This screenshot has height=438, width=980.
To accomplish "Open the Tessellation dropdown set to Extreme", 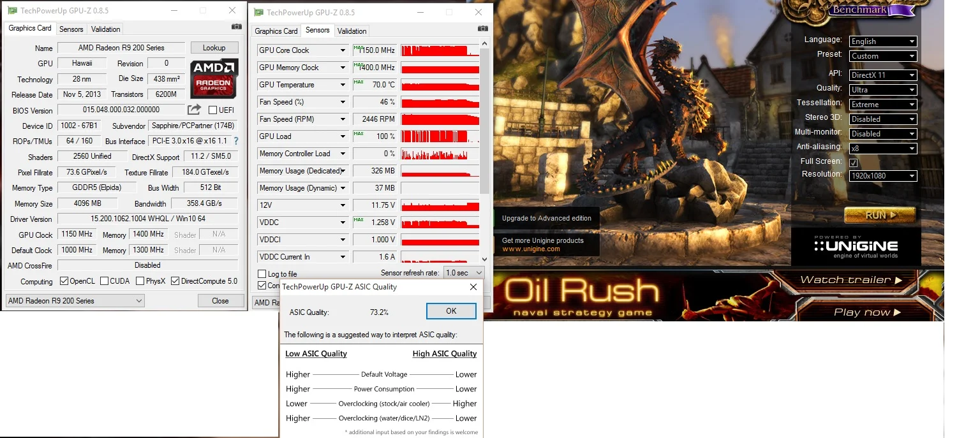I will (883, 105).
